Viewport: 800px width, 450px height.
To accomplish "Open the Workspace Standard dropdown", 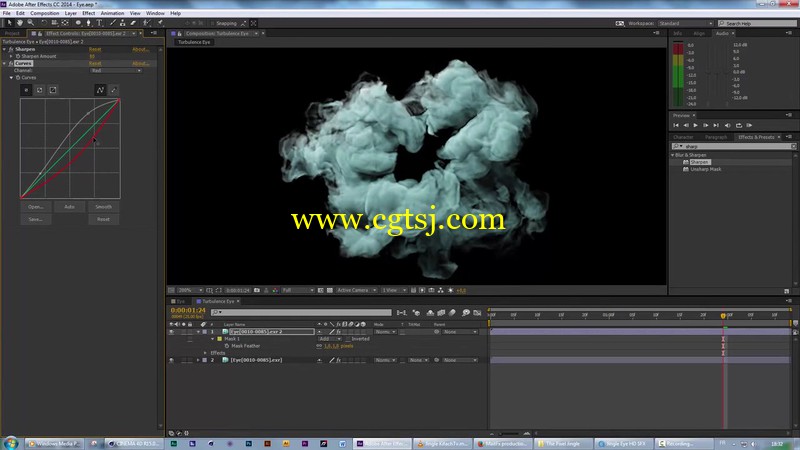I will [685, 23].
